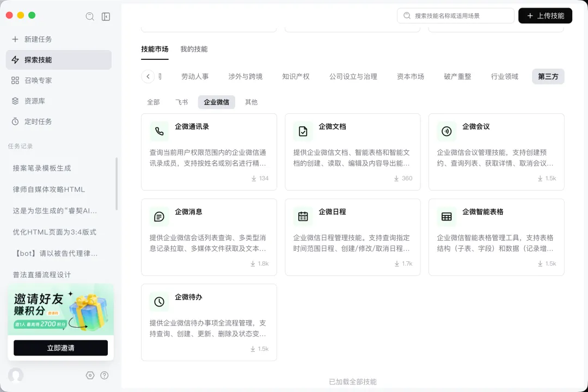Click the 上传技能 button
The image size is (588, 392).
click(545, 16)
